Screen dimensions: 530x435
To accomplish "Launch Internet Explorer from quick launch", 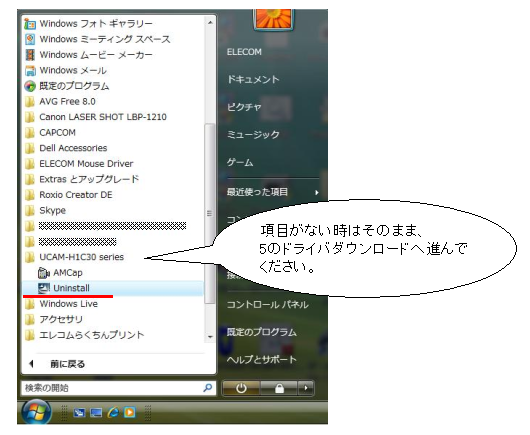I will click(x=113, y=412).
